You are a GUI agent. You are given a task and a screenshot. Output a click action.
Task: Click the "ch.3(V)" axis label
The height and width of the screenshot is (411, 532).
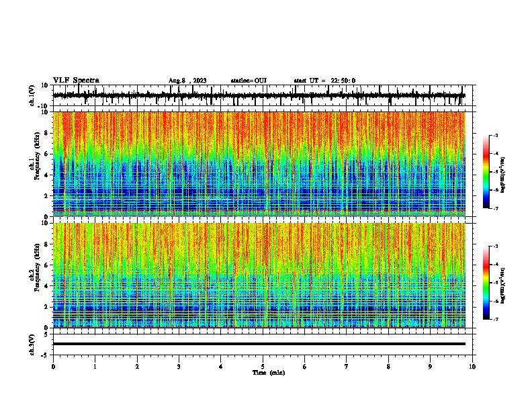(32, 345)
